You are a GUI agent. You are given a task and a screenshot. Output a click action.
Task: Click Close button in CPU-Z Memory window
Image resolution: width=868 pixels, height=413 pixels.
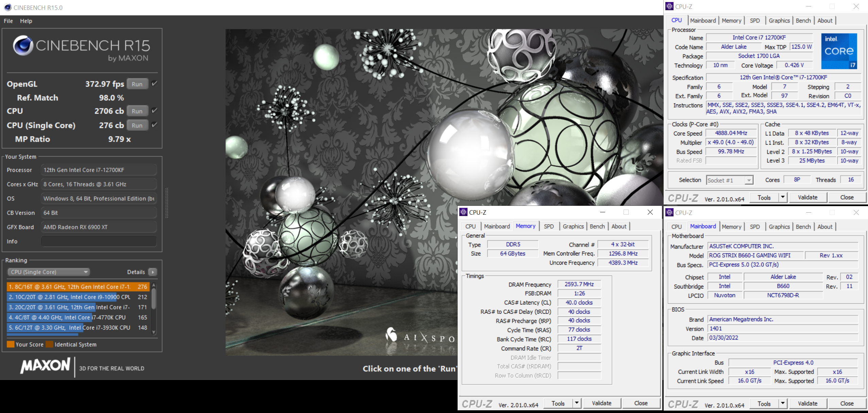641,403
